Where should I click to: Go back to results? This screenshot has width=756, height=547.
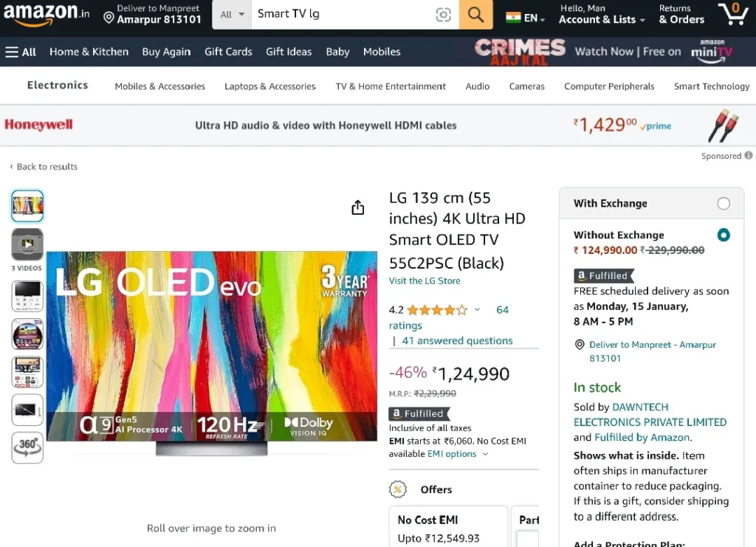[x=44, y=167]
